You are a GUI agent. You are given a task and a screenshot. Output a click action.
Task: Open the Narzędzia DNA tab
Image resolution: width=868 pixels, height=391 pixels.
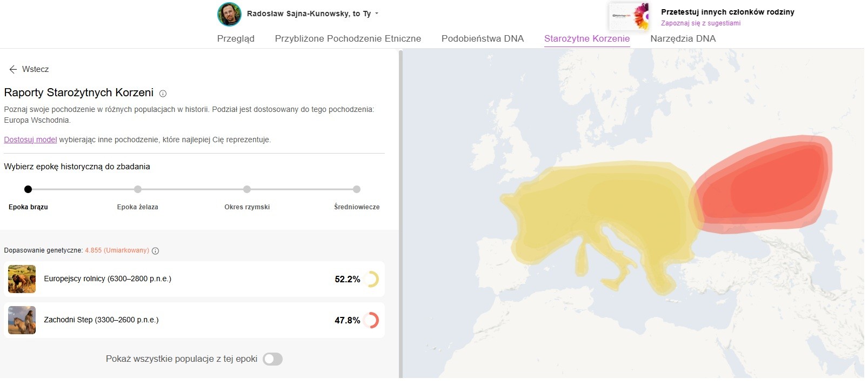click(x=683, y=38)
